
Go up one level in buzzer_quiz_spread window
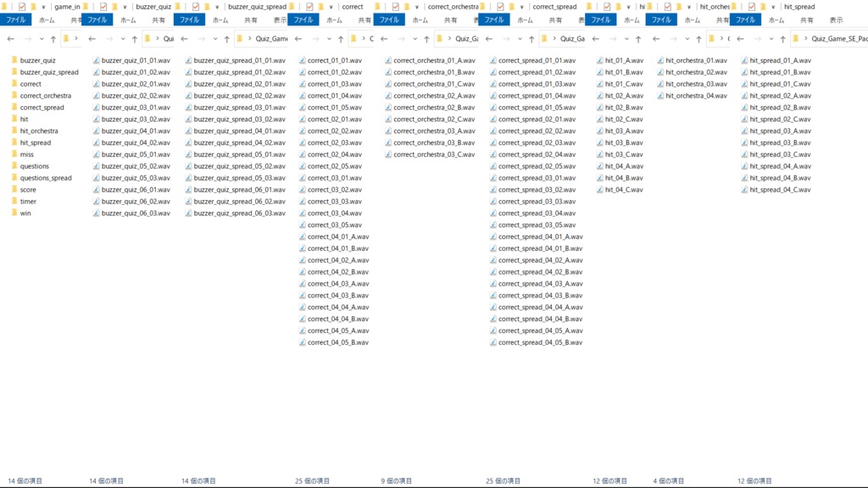click(227, 39)
